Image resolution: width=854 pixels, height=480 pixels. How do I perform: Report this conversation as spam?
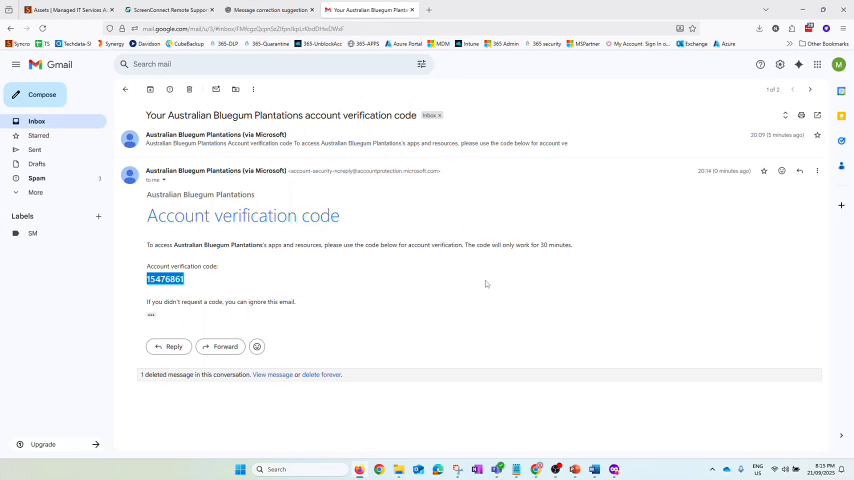tap(170, 89)
